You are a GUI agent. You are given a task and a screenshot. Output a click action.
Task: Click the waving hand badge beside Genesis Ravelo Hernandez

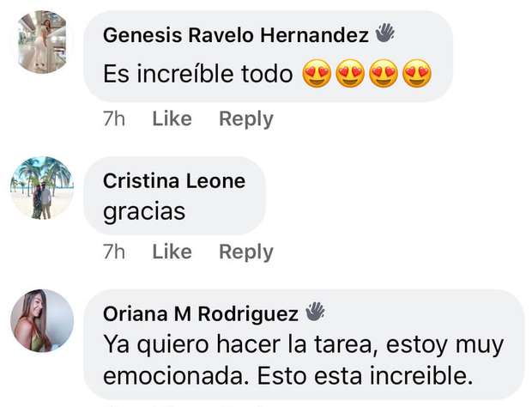384,34
